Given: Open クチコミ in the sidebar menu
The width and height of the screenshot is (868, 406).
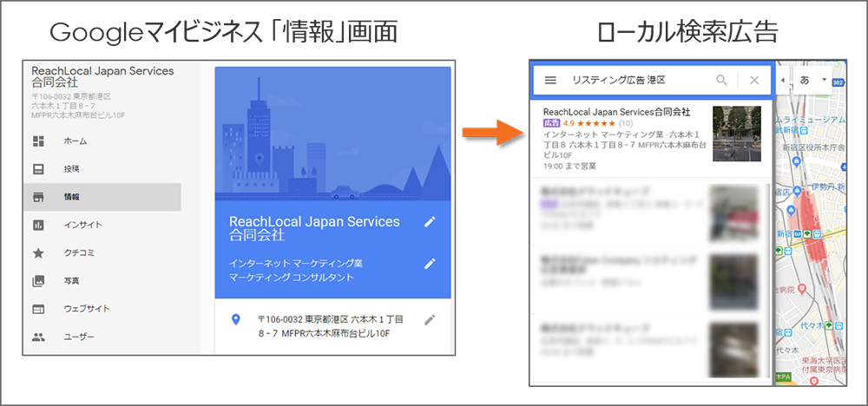Looking at the screenshot, I should [x=79, y=253].
